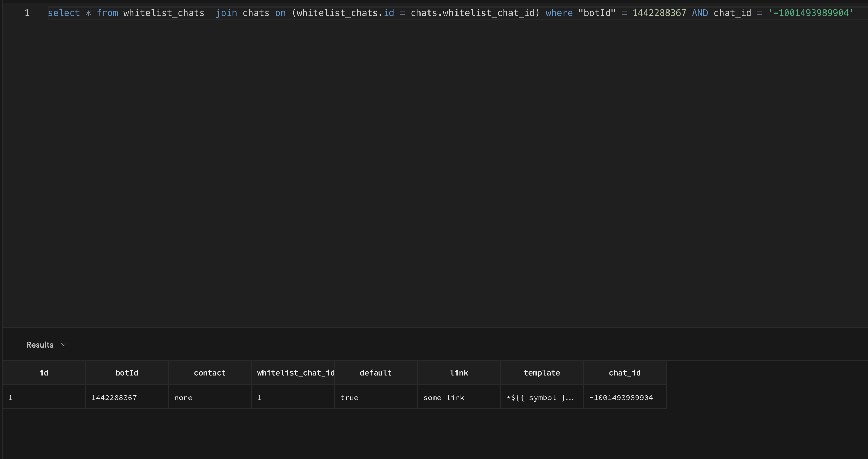The image size is (868, 459).
Task: Click 'chats.whitelist_chat_id' in the query
Action: tap(473, 13)
